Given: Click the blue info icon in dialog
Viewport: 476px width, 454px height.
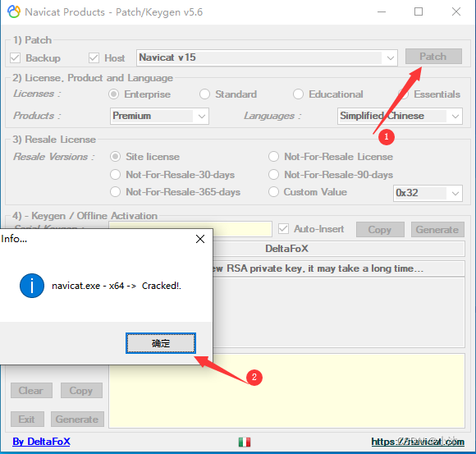Looking at the screenshot, I should click(x=32, y=286).
